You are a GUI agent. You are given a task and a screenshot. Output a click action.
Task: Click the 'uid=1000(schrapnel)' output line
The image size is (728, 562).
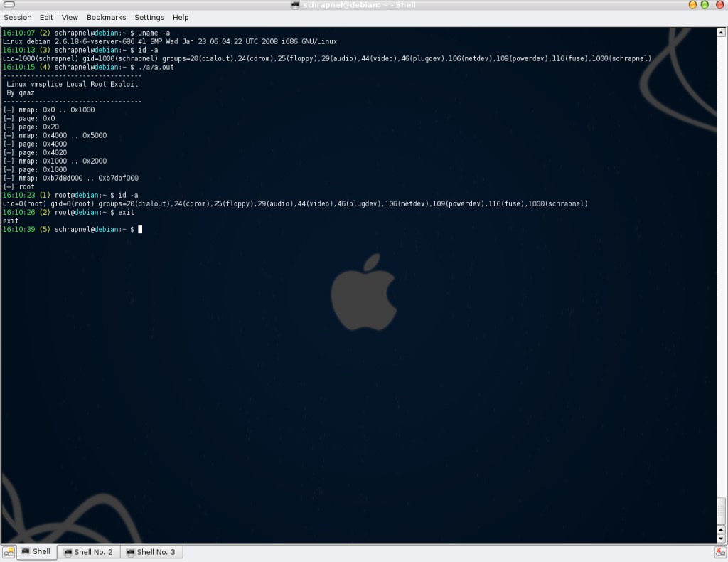point(327,58)
